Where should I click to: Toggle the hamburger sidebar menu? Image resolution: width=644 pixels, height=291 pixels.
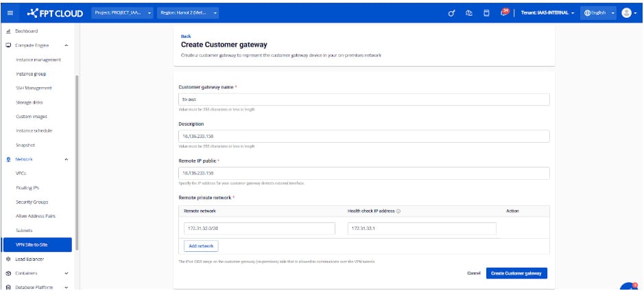tap(10, 12)
